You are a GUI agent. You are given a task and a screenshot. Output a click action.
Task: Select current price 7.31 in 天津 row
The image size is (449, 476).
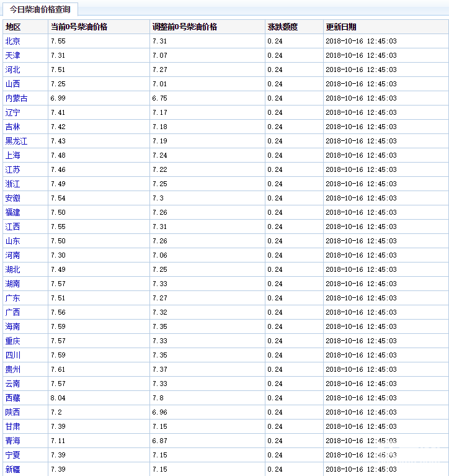point(58,55)
